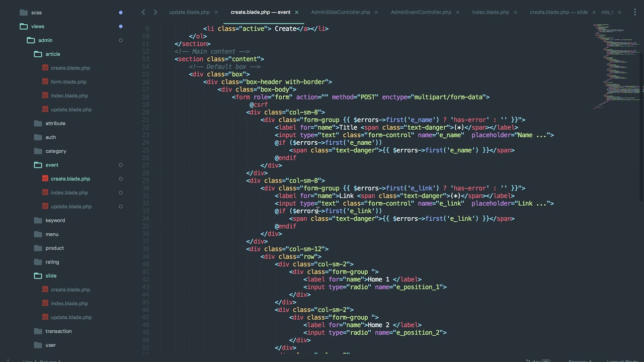This screenshot has height=362, width=644.
Task: Select the create.blade.php — event tab
Action: 261,12
